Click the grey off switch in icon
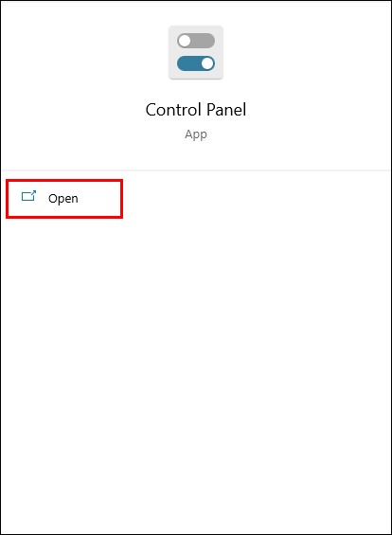This screenshot has width=392, height=535. pos(196,41)
